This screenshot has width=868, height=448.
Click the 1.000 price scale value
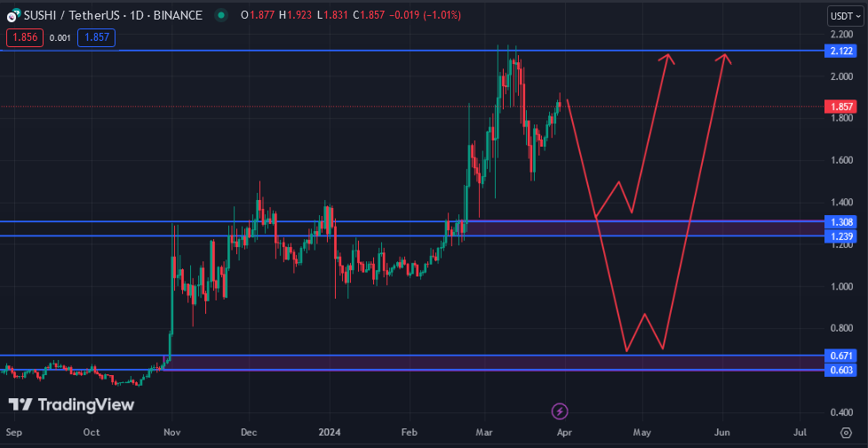tap(840, 286)
